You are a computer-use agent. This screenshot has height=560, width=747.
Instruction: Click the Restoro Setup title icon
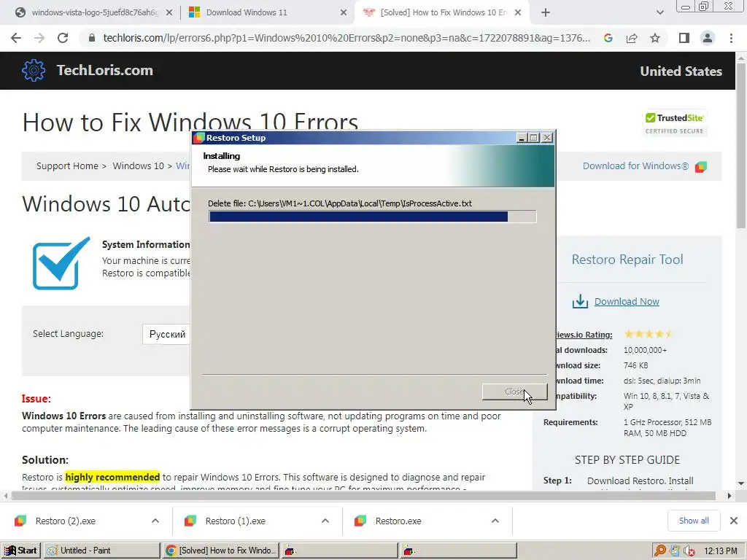pyautogui.click(x=198, y=138)
